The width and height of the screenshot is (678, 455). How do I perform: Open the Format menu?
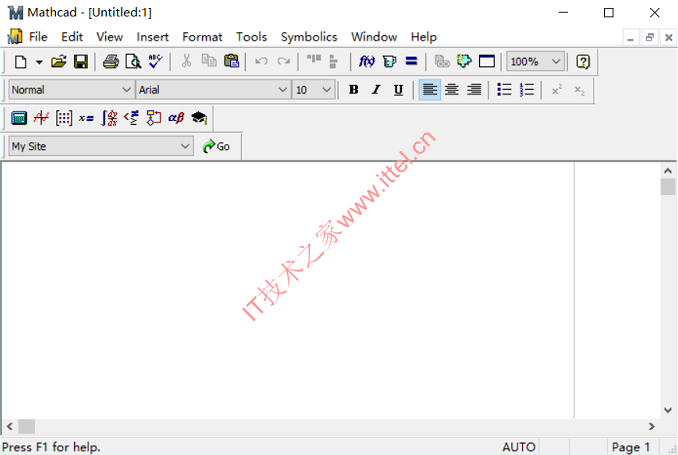pos(202,37)
